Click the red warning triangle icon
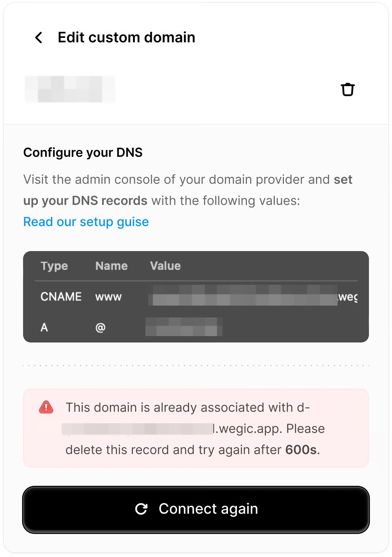 (x=46, y=407)
